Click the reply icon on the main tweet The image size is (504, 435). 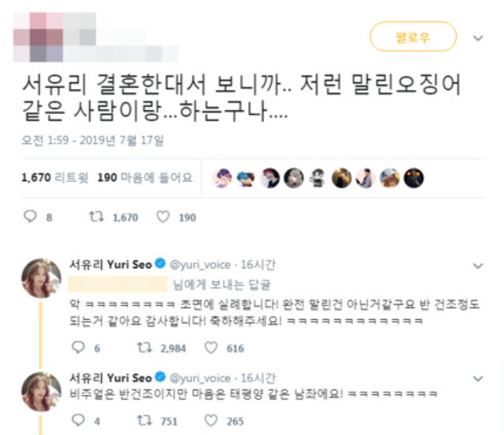coord(31,216)
